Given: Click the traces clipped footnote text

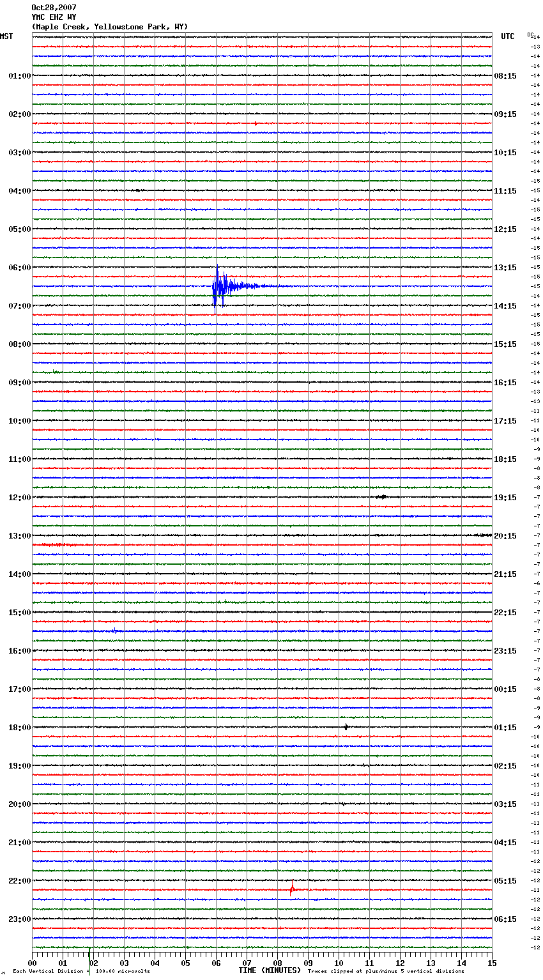Looking at the screenshot, I should 386,972.
